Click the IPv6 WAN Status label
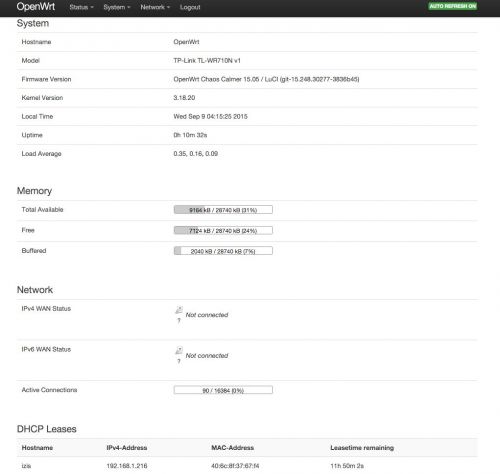The image size is (500, 474). tap(46, 349)
